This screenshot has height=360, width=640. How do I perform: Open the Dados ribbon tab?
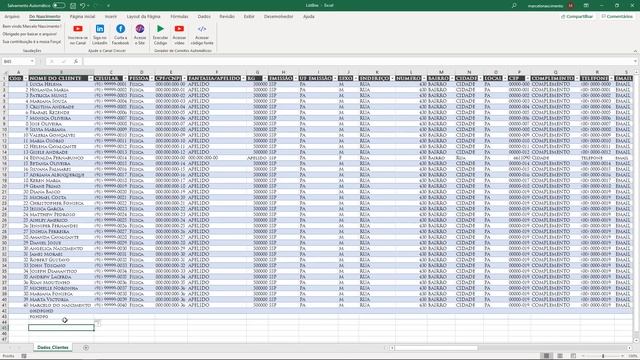204,16
